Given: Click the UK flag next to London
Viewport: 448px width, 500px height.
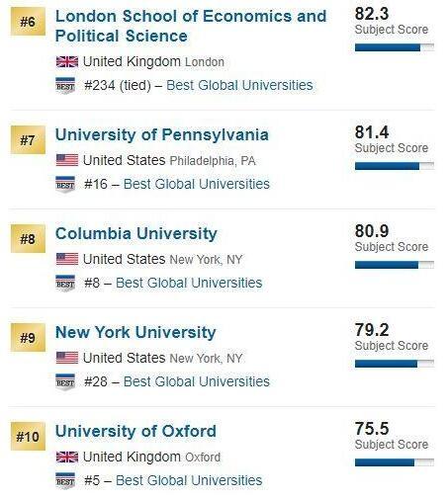Looking at the screenshot, I should coord(67,61).
